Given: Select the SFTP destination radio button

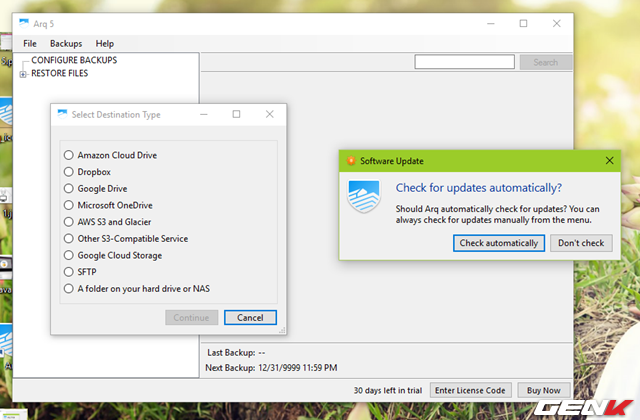Looking at the screenshot, I should pyautogui.click(x=69, y=272).
